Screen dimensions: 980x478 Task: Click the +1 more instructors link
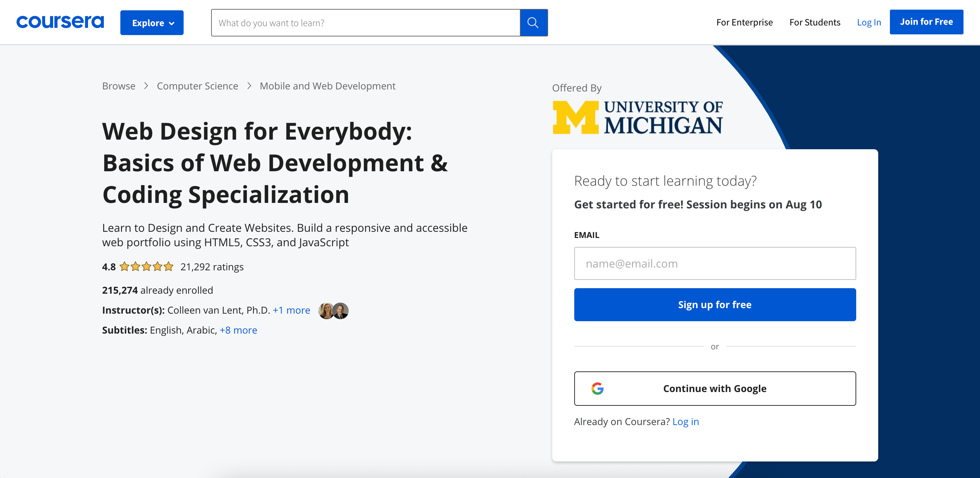pos(292,309)
